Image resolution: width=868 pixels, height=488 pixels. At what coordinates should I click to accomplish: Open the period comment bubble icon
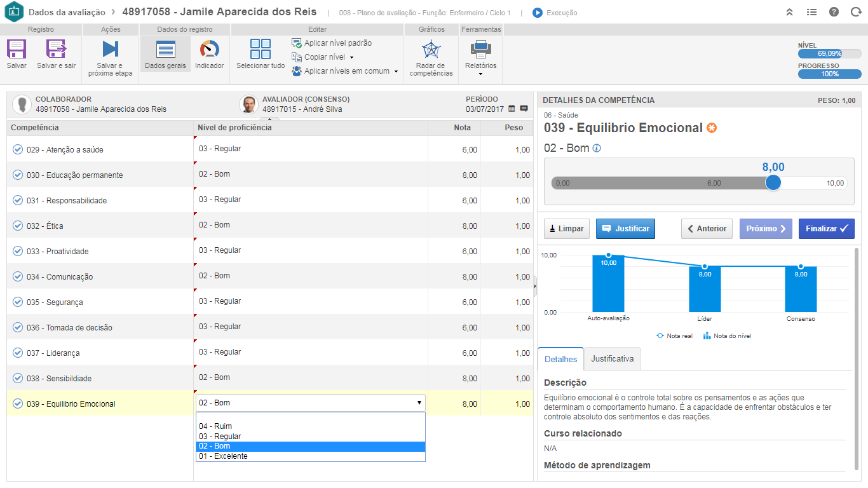tap(524, 109)
